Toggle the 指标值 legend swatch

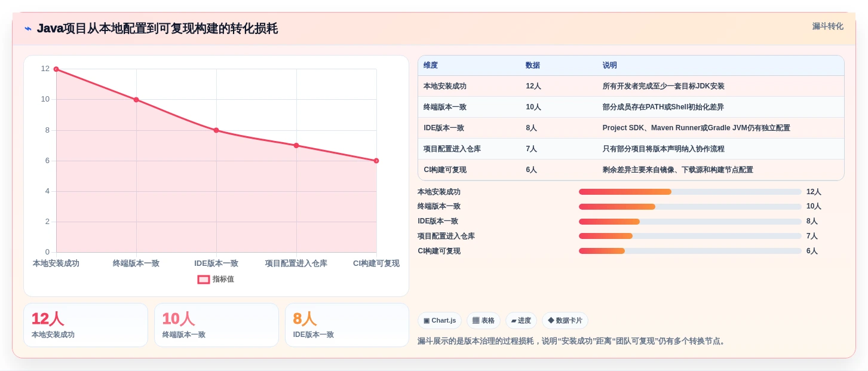(204, 279)
